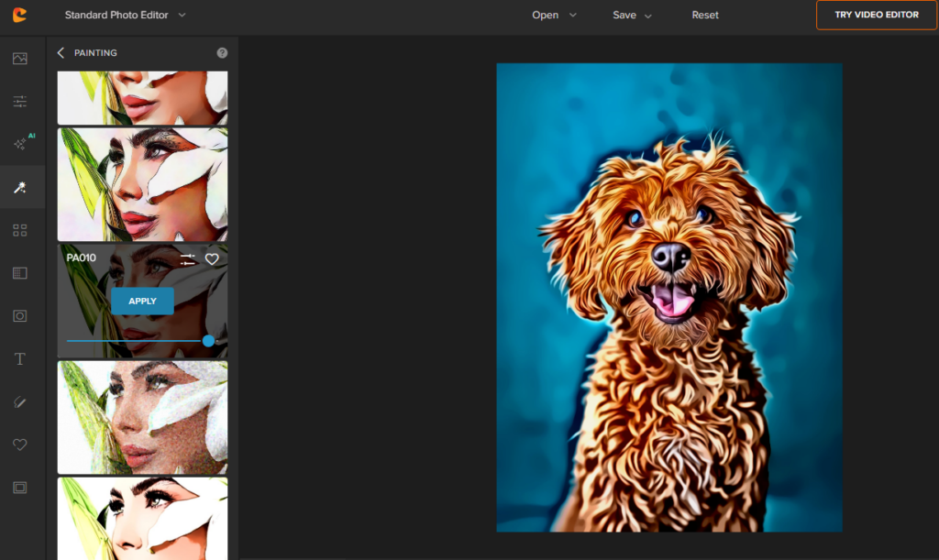Open the Filters grid icon
939x560 pixels.
(20, 230)
